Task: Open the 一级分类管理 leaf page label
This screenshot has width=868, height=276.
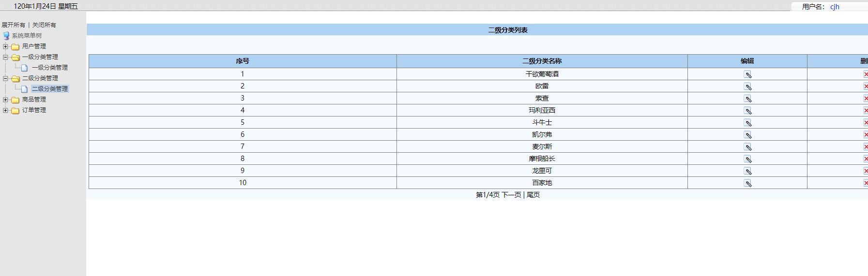Action: [50, 68]
